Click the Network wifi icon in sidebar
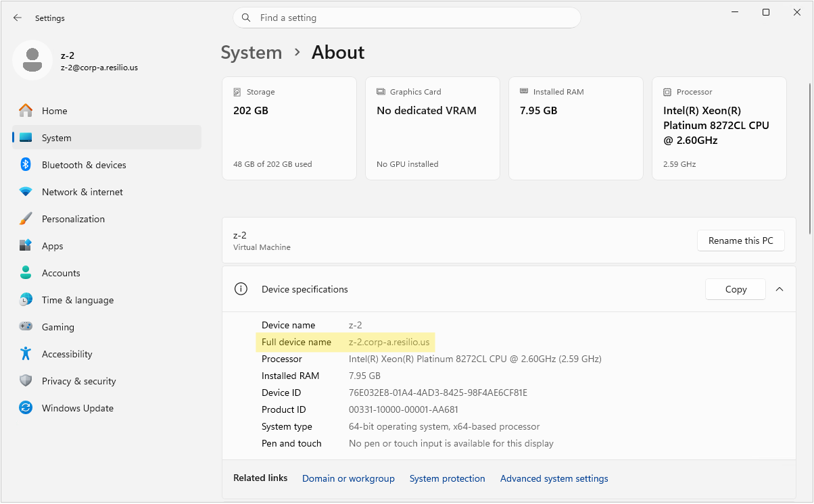The height and width of the screenshot is (504, 814). pyautogui.click(x=26, y=192)
